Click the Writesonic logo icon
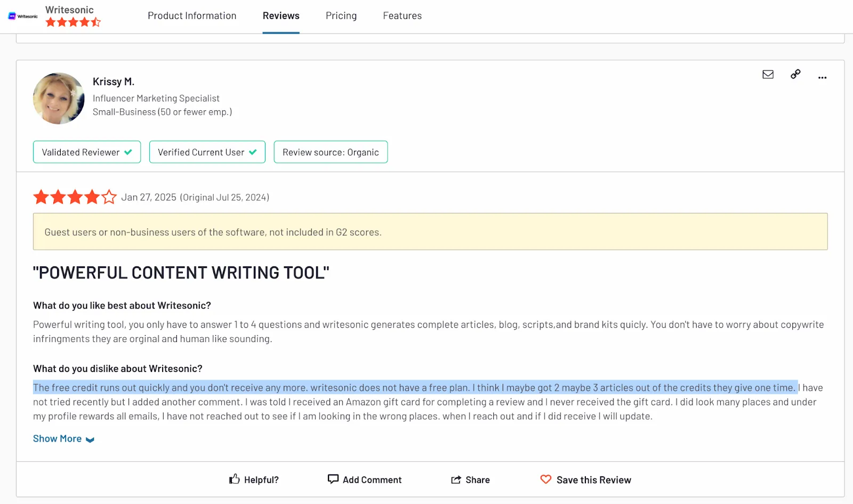The height and width of the screenshot is (504, 853). 23,16
